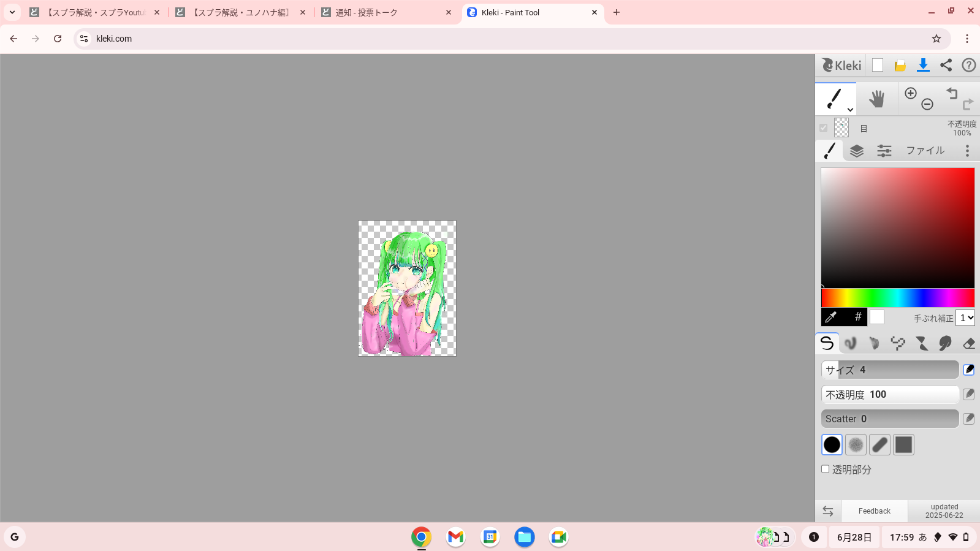
Task: Switch to the Brush settings tab
Action: (x=829, y=151)
